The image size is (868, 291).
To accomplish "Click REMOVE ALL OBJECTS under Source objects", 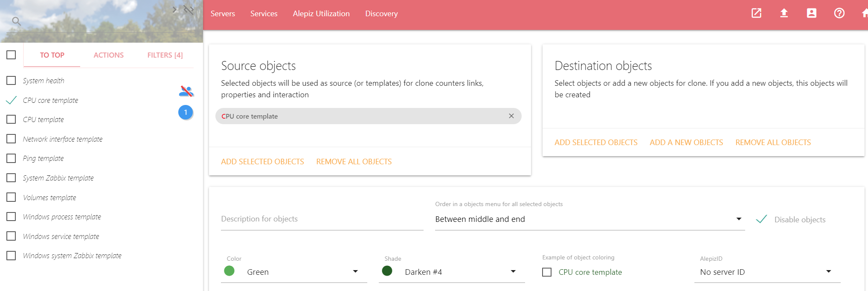I will tap(354, 162).
